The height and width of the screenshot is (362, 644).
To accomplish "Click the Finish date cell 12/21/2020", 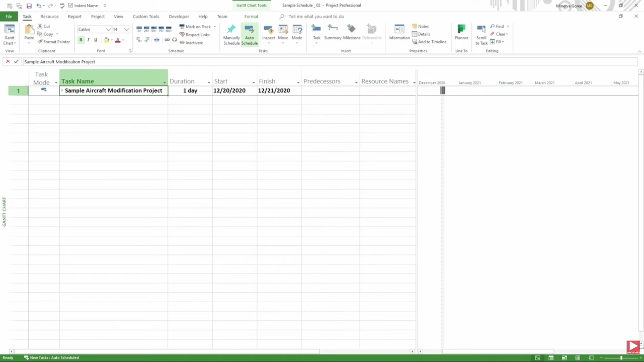I will [x=274, y=90].
